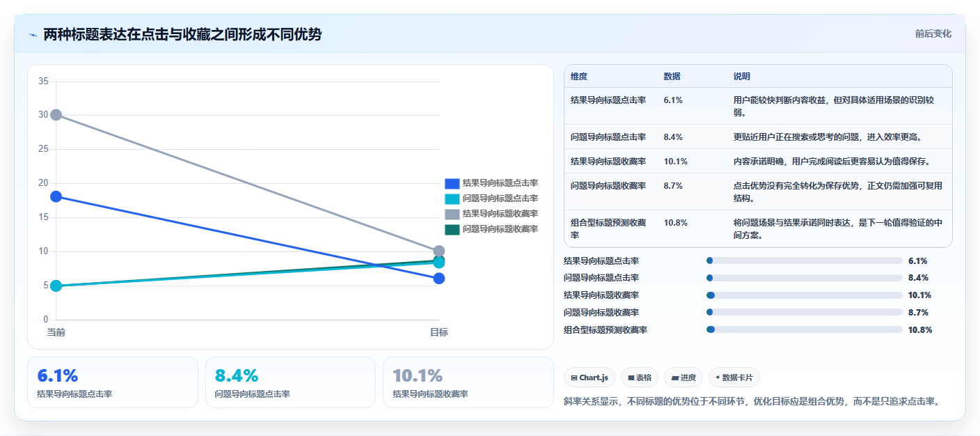
Task: Click the 进度 tag button
Action: (683, 377)
